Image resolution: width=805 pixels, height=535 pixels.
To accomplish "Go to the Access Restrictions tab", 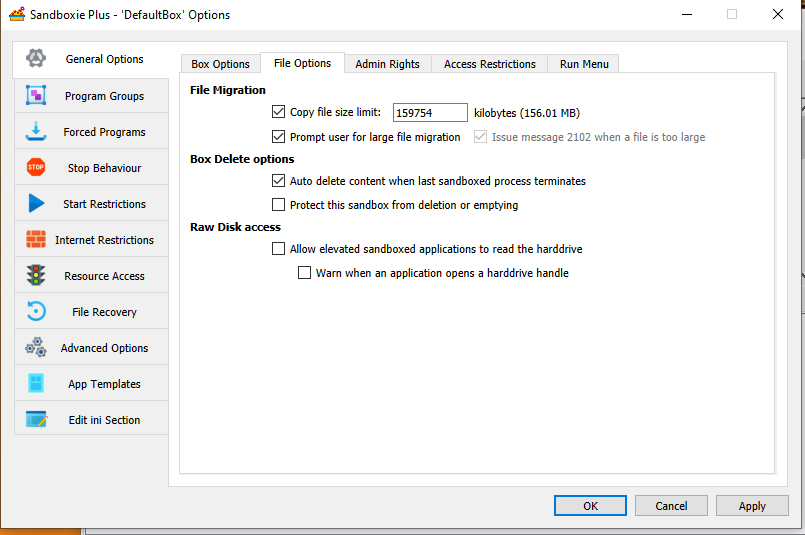I will pos(490,64).
